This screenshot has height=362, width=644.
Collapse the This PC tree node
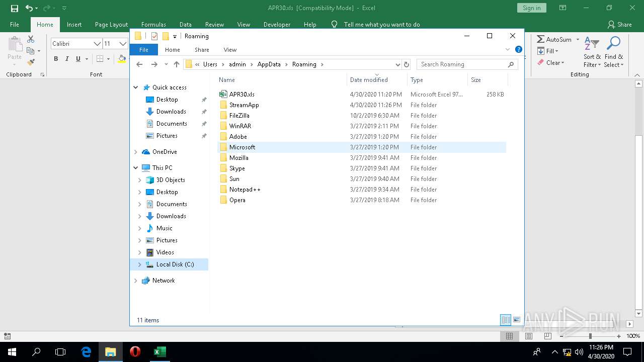[136, 168]
